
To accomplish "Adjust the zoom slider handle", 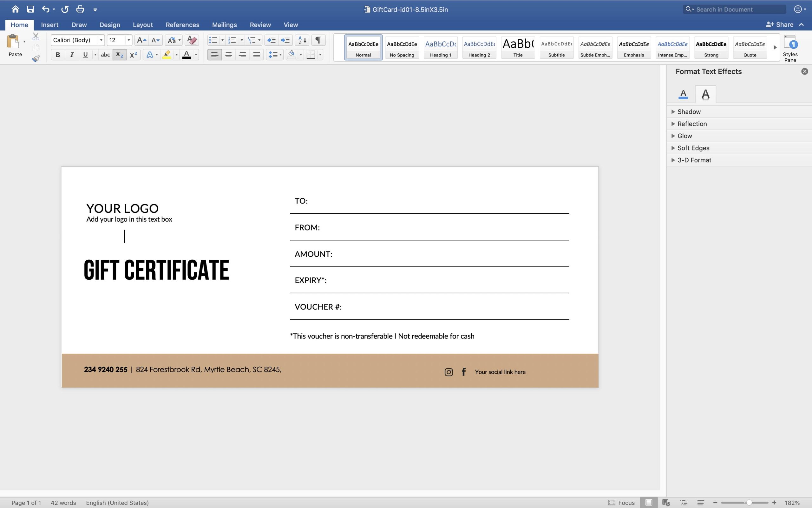I will pyautogui.click(x=749, y=503).
